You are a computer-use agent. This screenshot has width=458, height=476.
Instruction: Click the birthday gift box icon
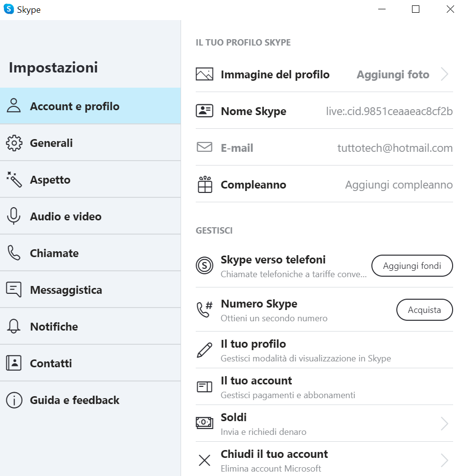click(205, 185)
